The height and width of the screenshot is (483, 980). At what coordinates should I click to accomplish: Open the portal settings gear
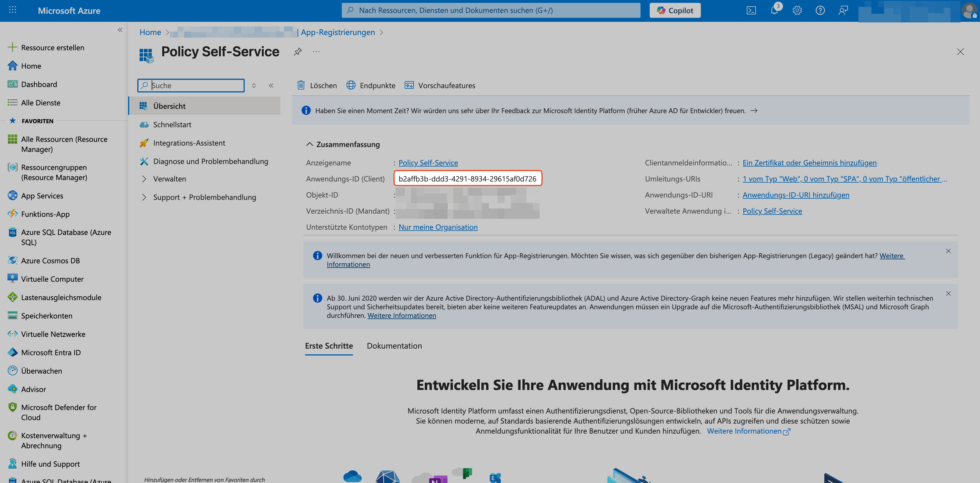coord(797,10)
